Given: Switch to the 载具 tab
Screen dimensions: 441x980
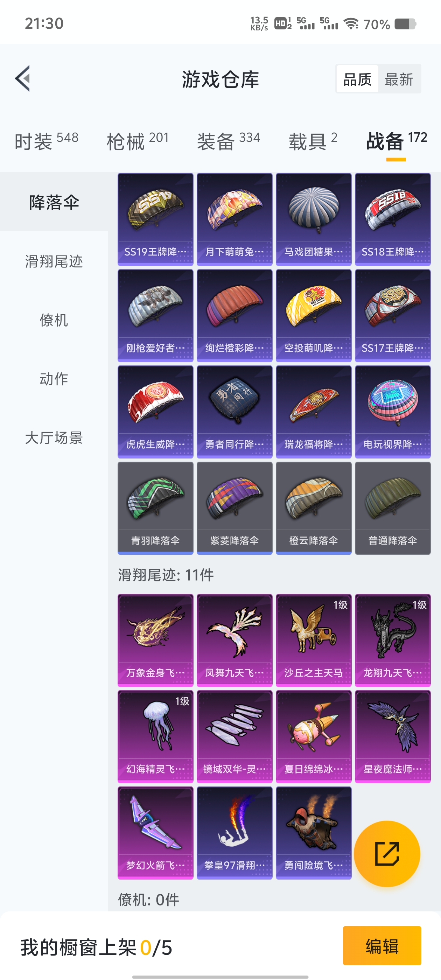Looking at the screenshot, I should tap(313, 141).
